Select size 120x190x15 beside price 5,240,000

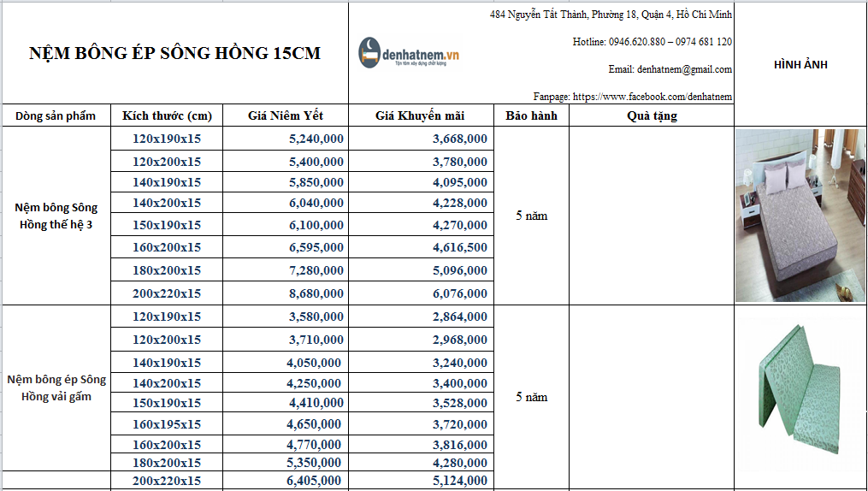(167, 139)
